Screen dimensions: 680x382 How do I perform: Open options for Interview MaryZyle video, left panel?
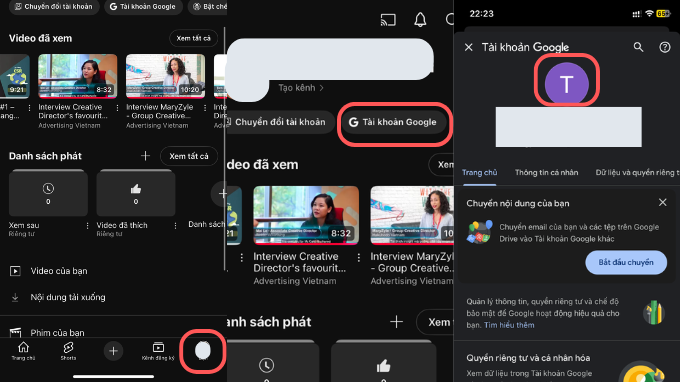point(205,108)
